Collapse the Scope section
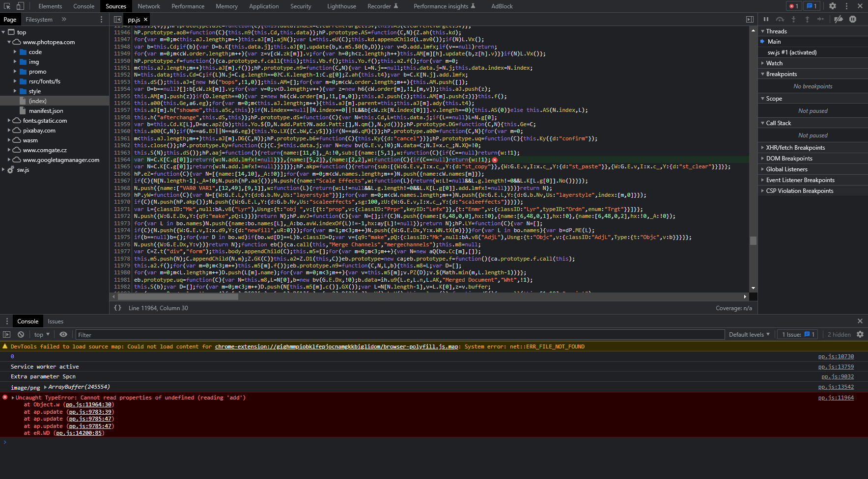This screenshot has height=479, width=868. click(772, 98)
